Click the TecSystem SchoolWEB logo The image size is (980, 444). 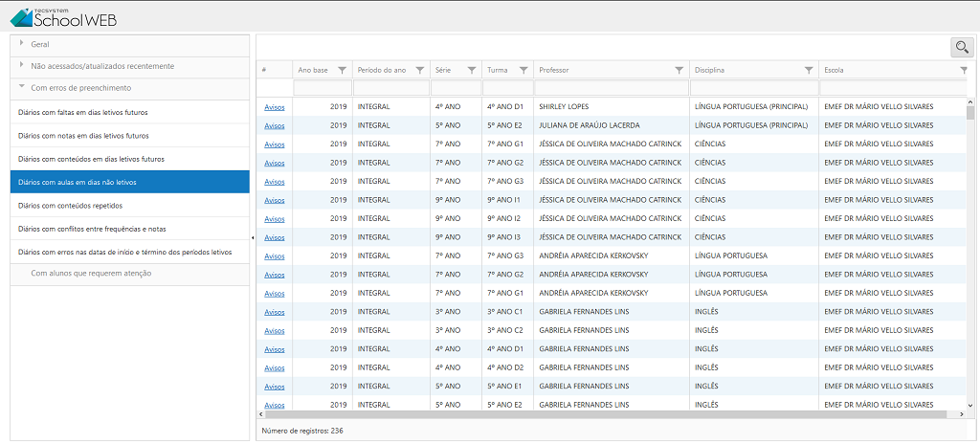pyautogui.click(x=63, y=16)
